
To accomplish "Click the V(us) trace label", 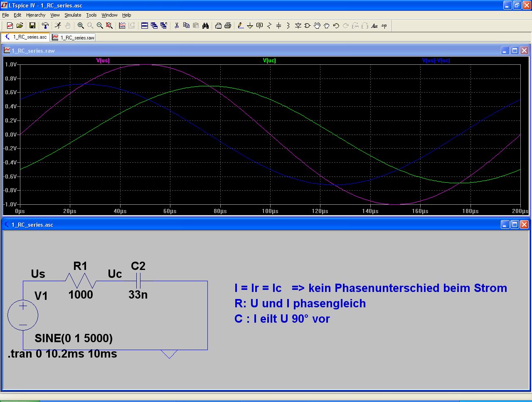I will coord(103,61).
